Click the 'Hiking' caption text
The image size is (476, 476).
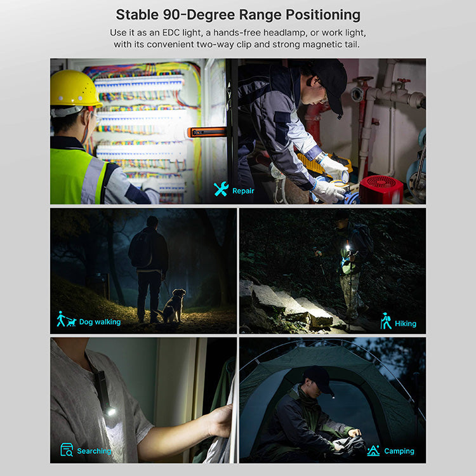pos(406,323)
